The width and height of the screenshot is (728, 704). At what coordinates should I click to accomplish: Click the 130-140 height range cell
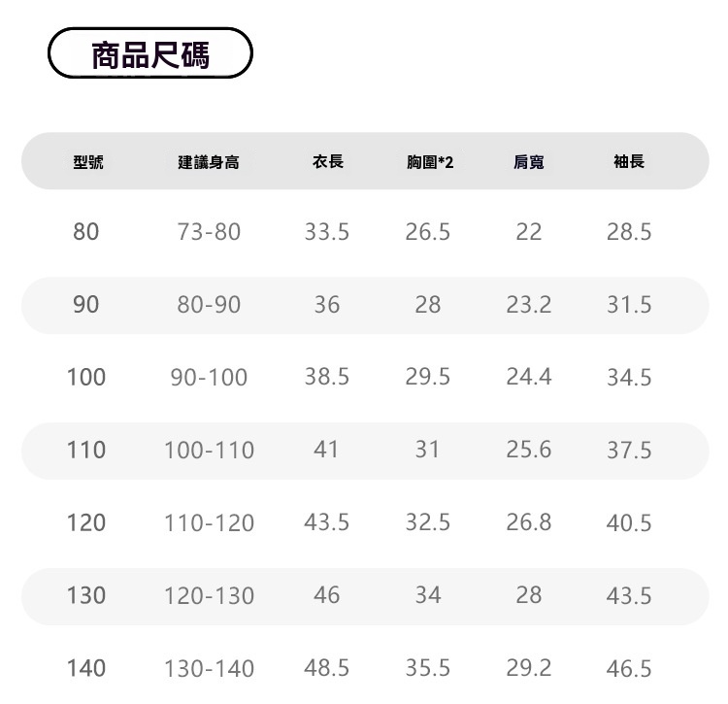[x=209, y=669]
